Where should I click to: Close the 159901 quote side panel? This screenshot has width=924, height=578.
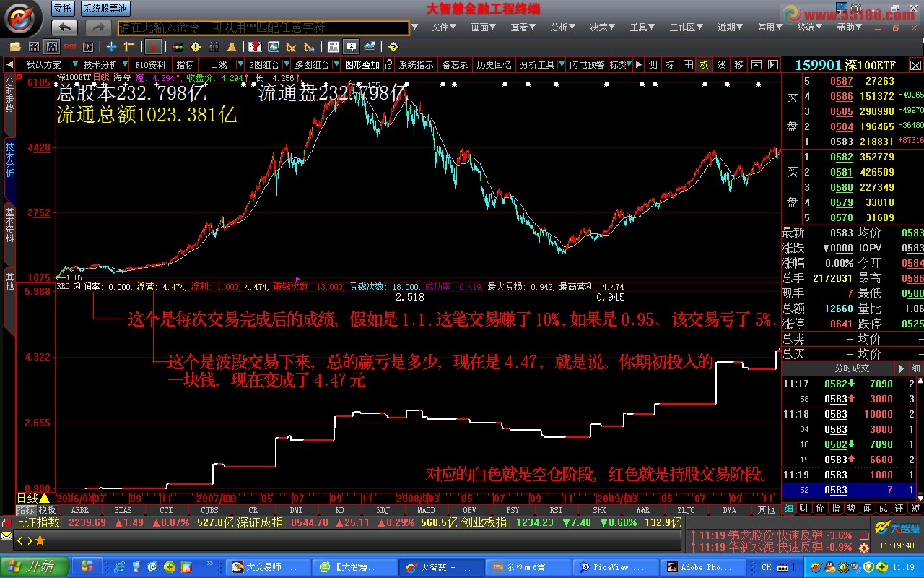coord(915,65)
